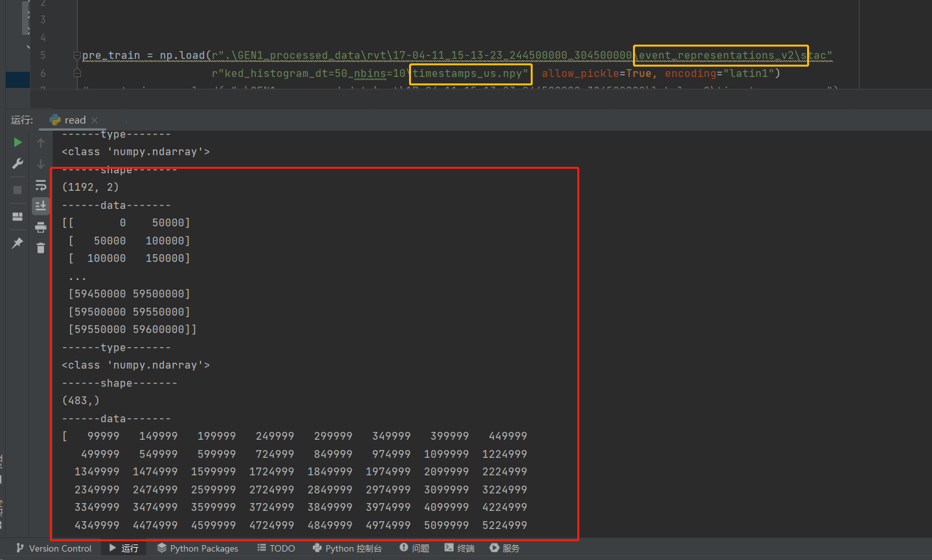Open the run configuration settings wrench
The width and height of the screenshot is (932, 560).
pos(17,163)
